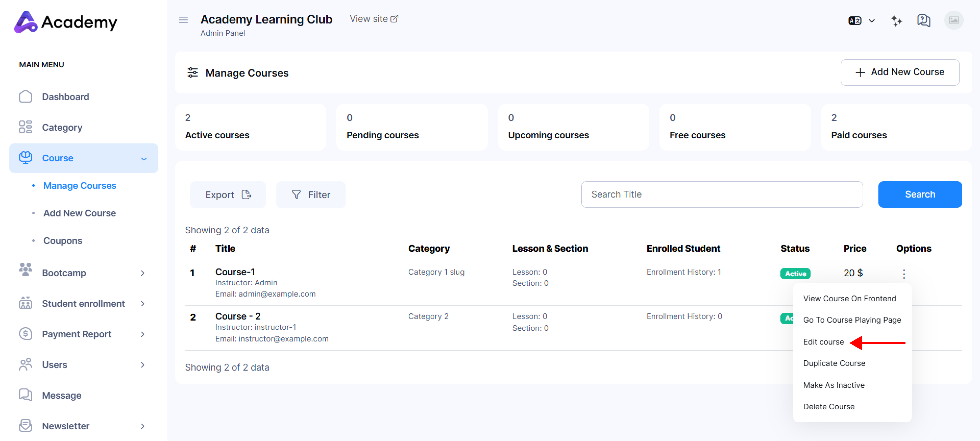Open the Message sidebar icon
The image size is (980, 441).
26,395
